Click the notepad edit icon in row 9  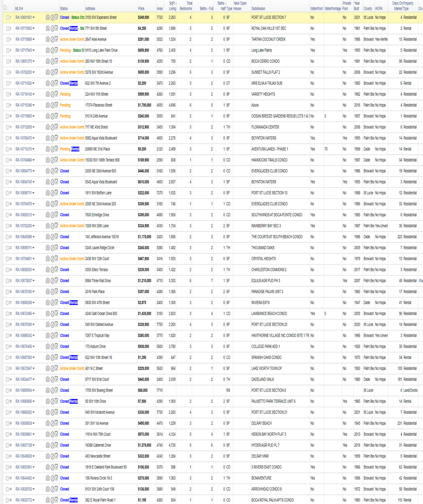tap(56, 105)
